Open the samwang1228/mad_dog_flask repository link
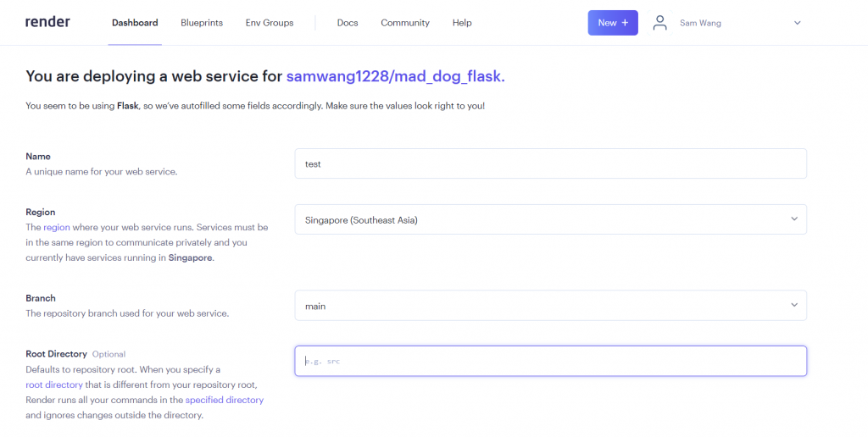 [x=395, y=75]
